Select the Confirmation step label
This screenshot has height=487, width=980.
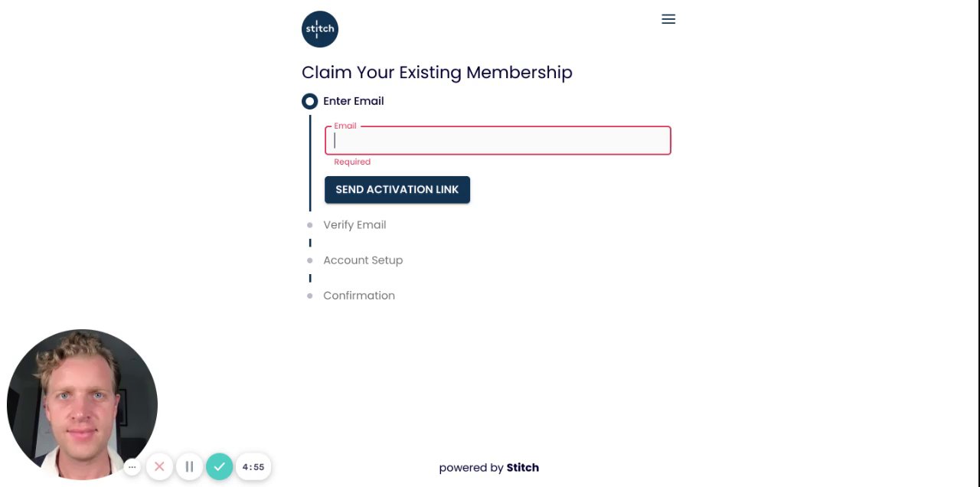click(359, 296)
